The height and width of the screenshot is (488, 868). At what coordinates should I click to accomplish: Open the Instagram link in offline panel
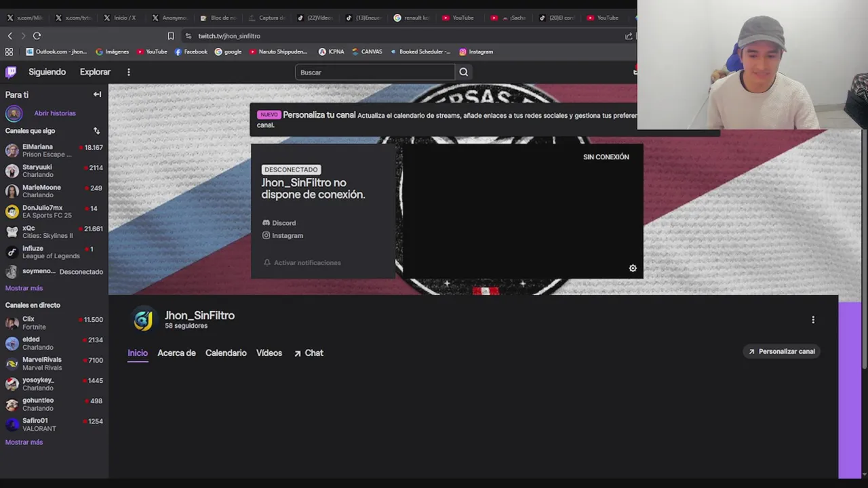(x=283, y=235)
